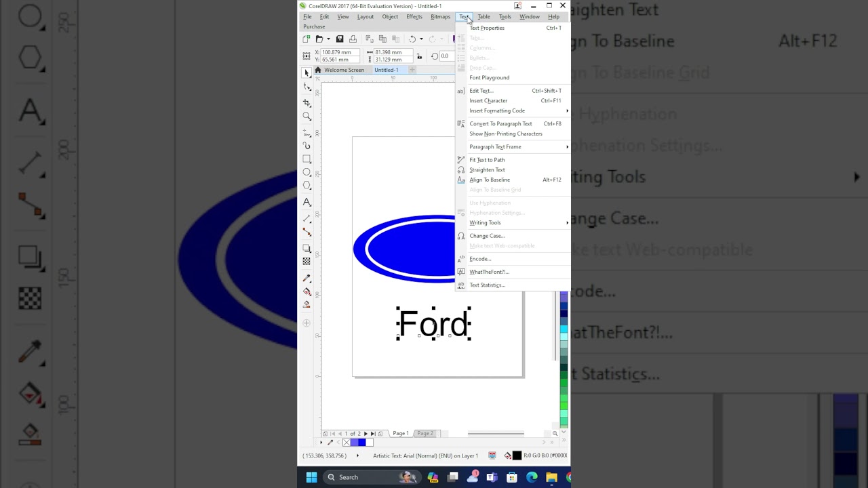
Task: Select the Interactive Fill tool
Action: click(x=307, y=291)
